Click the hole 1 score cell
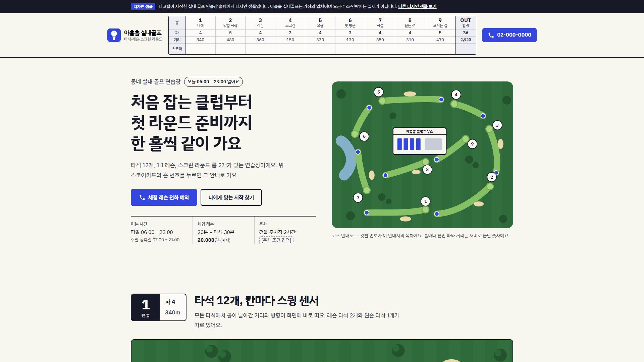644x362 pixels. coord(200,49)
